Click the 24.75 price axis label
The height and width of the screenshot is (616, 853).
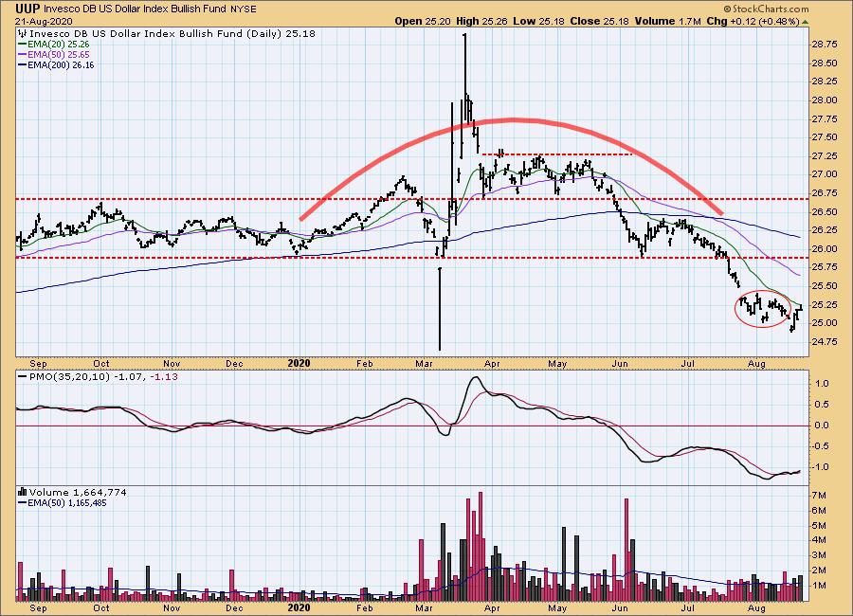pos(825,341)
